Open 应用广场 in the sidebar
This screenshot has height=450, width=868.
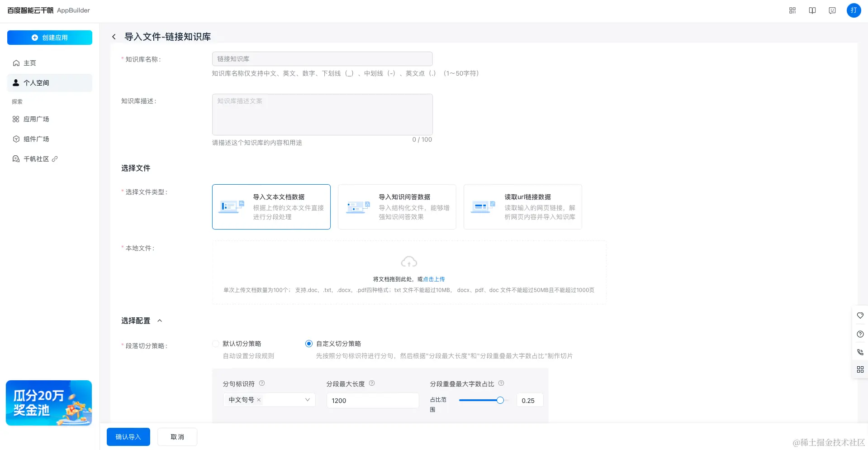pyautogui.click(x=50, y=119)
